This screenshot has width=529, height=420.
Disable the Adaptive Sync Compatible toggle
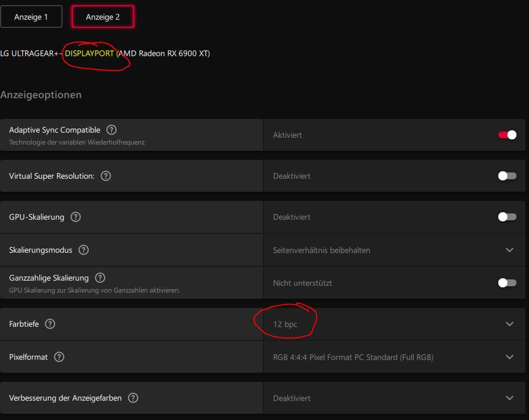507,135
